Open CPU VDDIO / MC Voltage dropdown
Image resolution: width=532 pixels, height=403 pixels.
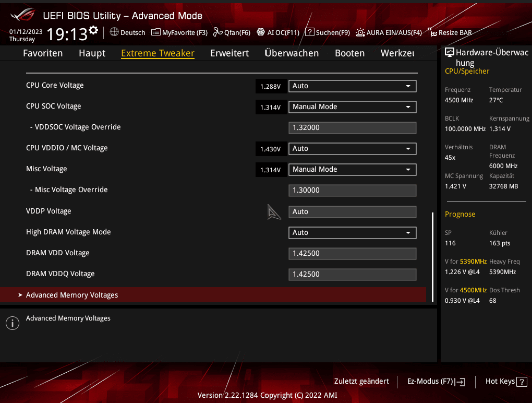click(x=352, y=149)
